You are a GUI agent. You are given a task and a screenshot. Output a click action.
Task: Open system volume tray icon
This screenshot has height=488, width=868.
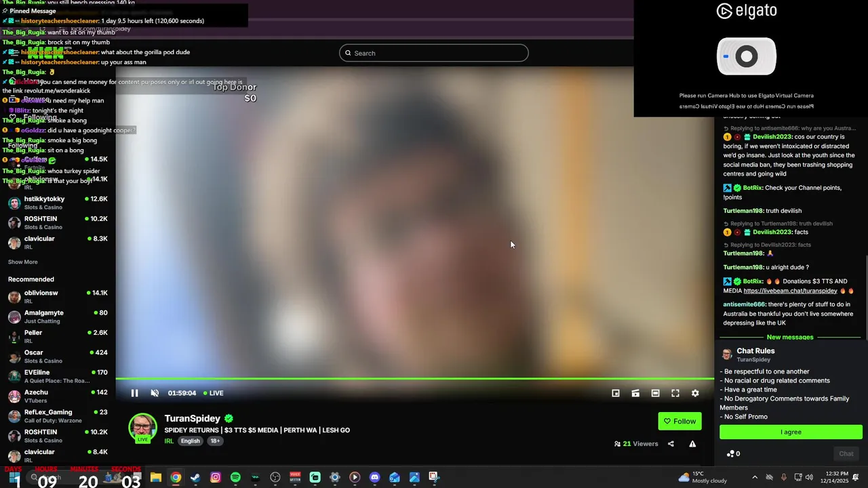coord(809,477)
